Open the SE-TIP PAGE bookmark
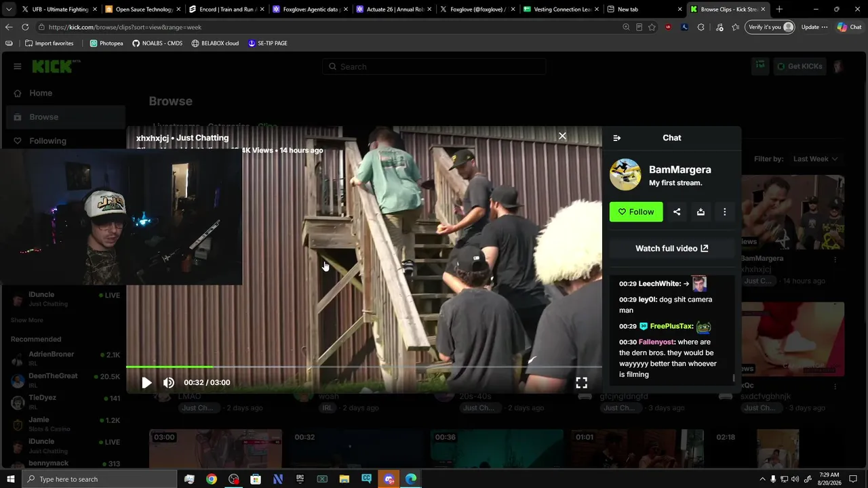The image size is (868, 488). [x=267, y=43]
